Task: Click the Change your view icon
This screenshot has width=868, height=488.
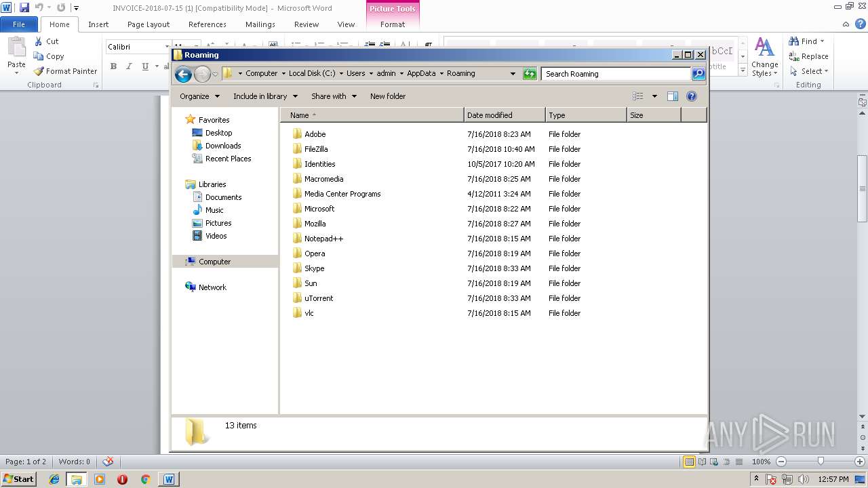Action: 637,96
